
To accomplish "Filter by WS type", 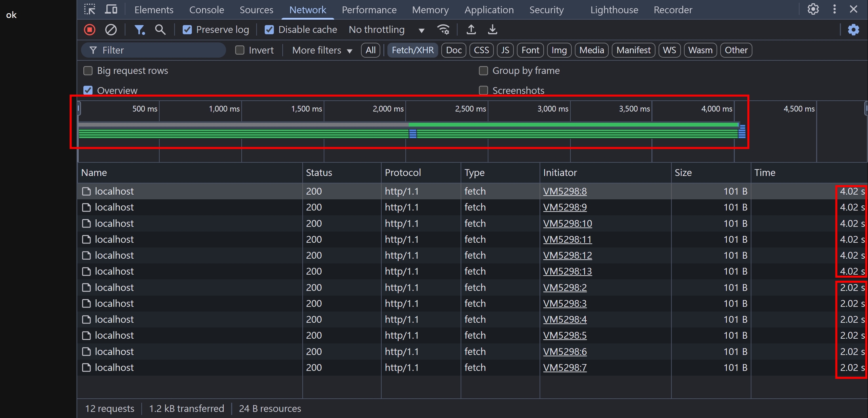I will (x=669, y=50).
